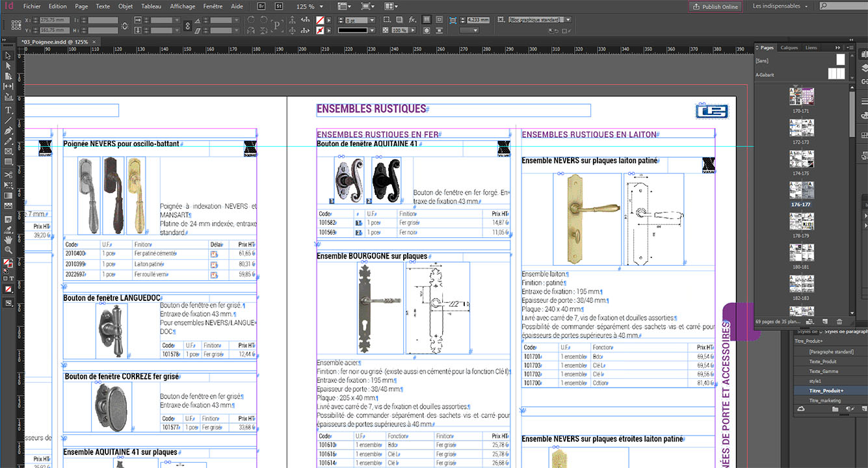Viewport: 868px width, 468px height.
Task: Switch to the Calques tab
Action: click(x=789, y=47)
